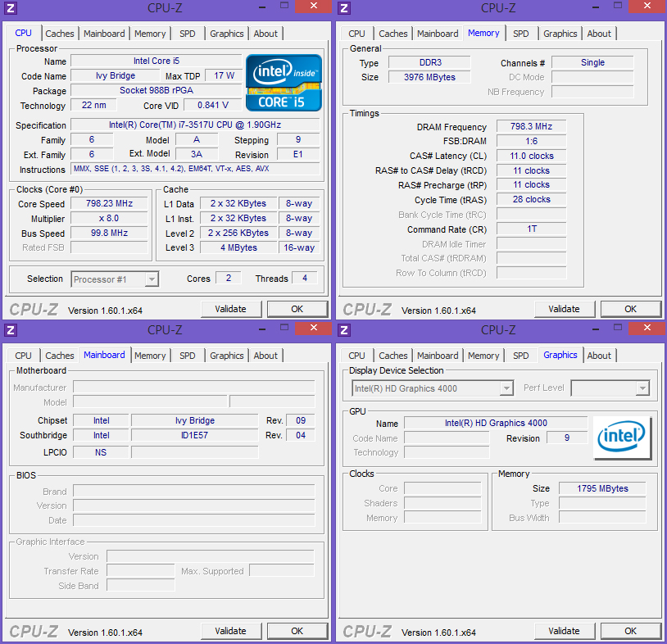Click Southbridge model ID1E57
The height and width of the screenshot is (644, 667).
click(194, 435)
